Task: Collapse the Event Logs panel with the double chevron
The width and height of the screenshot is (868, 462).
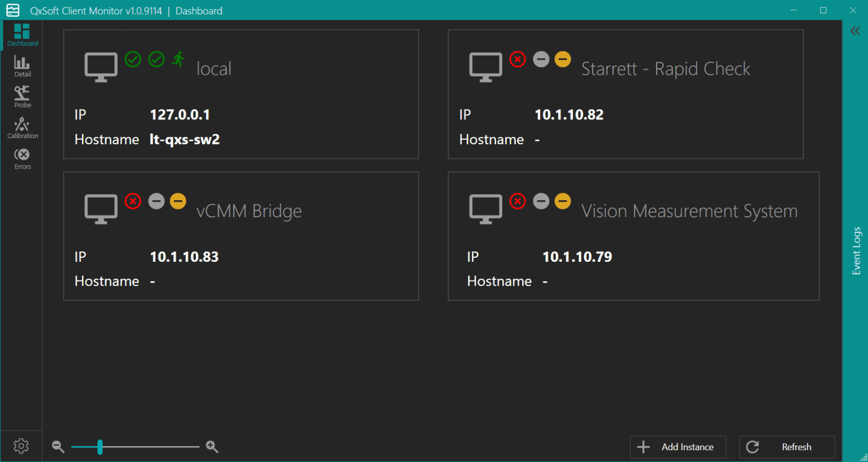Action: click(x=855, y=31)
